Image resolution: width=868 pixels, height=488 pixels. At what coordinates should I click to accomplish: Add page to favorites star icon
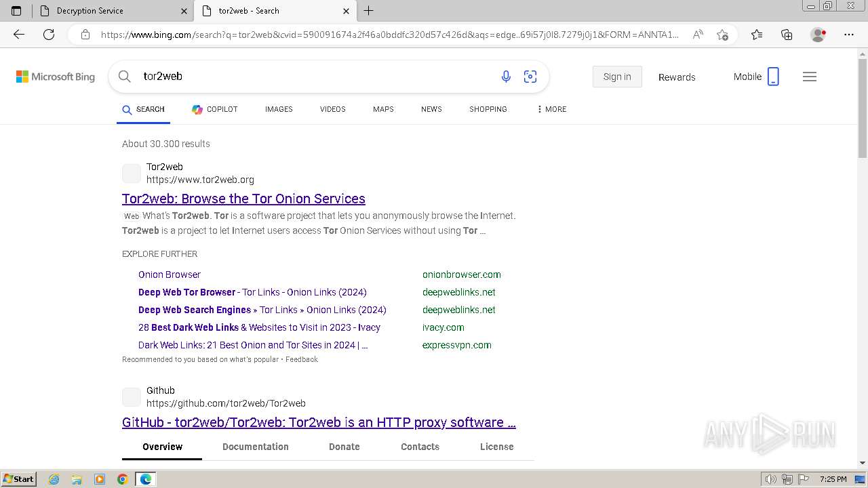[x=722, y=35]
